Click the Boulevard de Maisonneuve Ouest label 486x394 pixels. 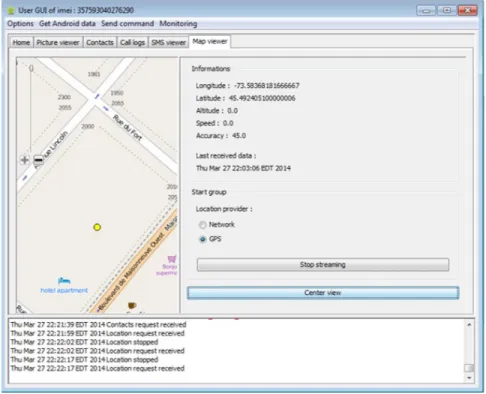pyautogui.click(x=132, y=271)
